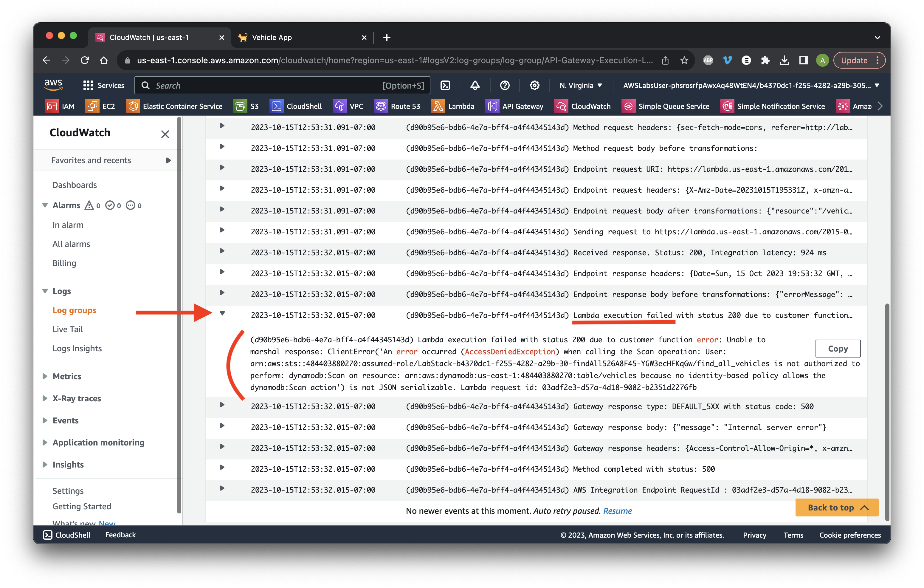Viewport: 924px width, 588px height.
Task: Open the S3 service shortcut
Action: (246, 106)
